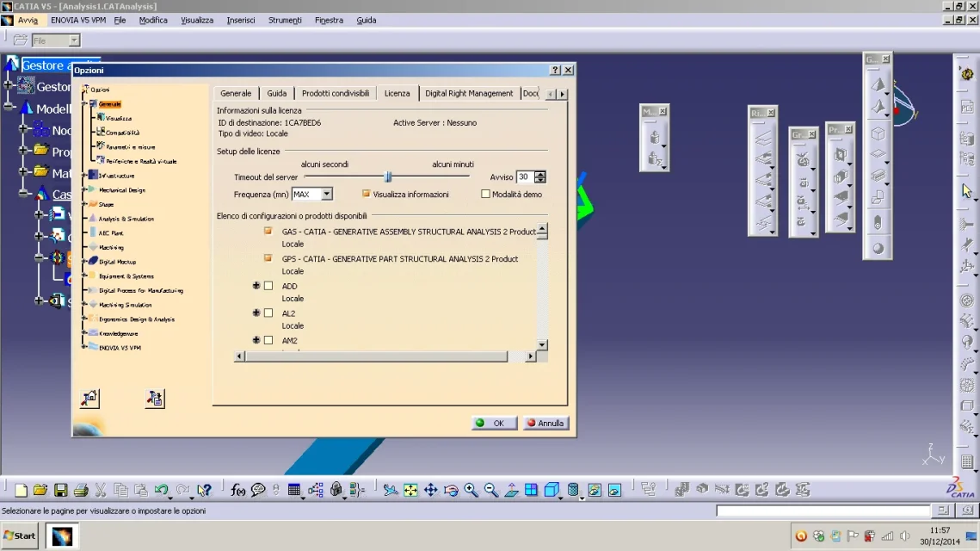Expand the ADD license entry
This screenshot has width=980, height=551.
(x=256, y=286)
